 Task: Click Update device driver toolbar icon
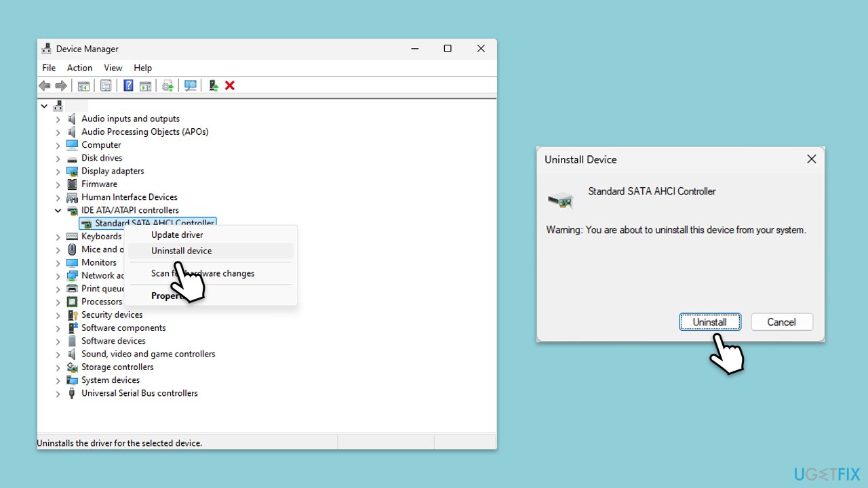point(167,85)
